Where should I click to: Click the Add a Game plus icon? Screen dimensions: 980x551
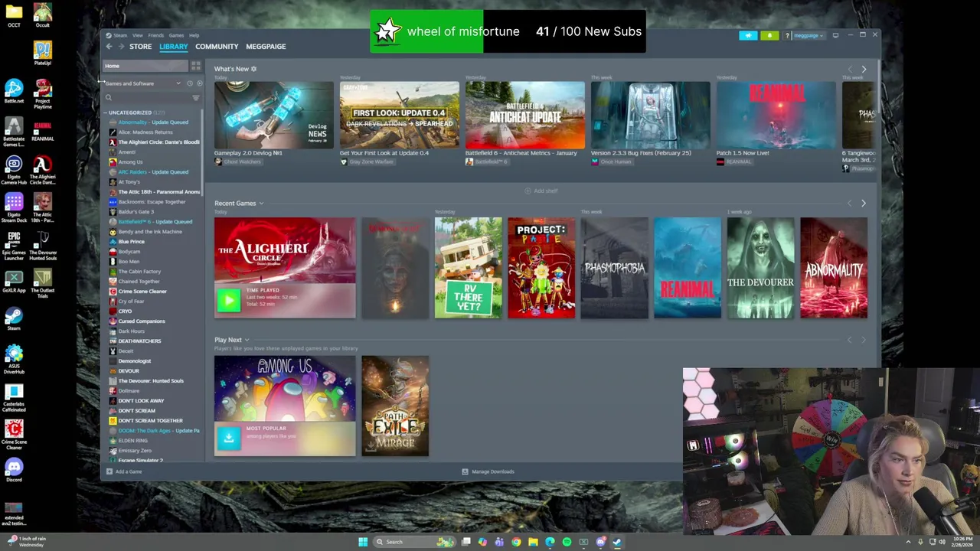pos(109,471)
